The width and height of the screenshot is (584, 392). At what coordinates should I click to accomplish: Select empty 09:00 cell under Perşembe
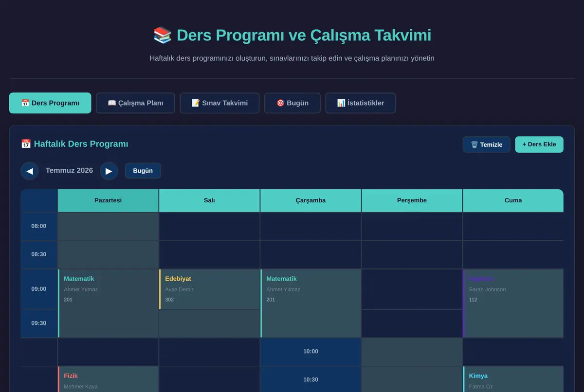(412, 289)
